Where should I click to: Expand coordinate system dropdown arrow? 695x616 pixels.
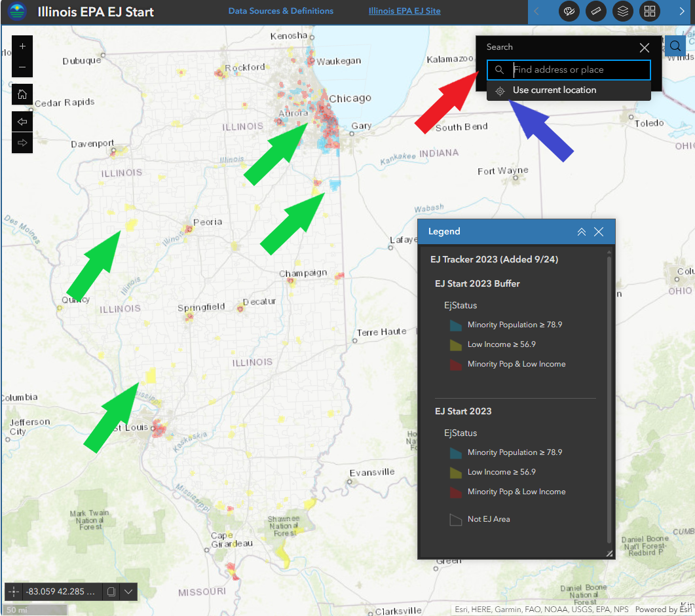coord(128,591)
